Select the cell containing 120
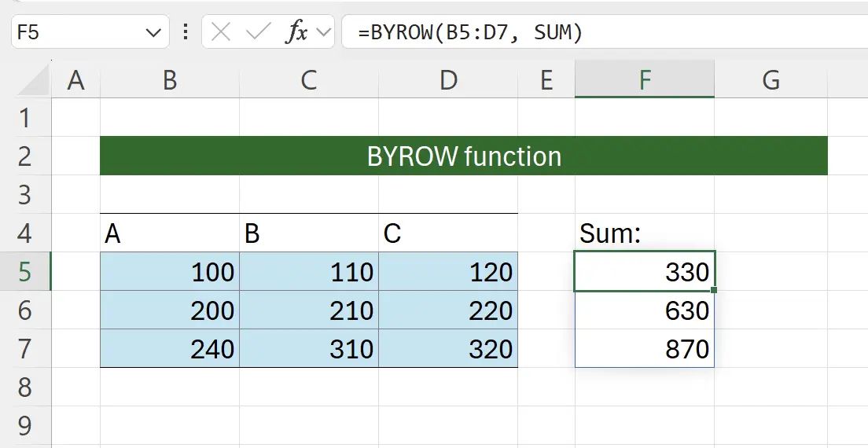This screenshot has width=868, height=448. tap(448, 272)
